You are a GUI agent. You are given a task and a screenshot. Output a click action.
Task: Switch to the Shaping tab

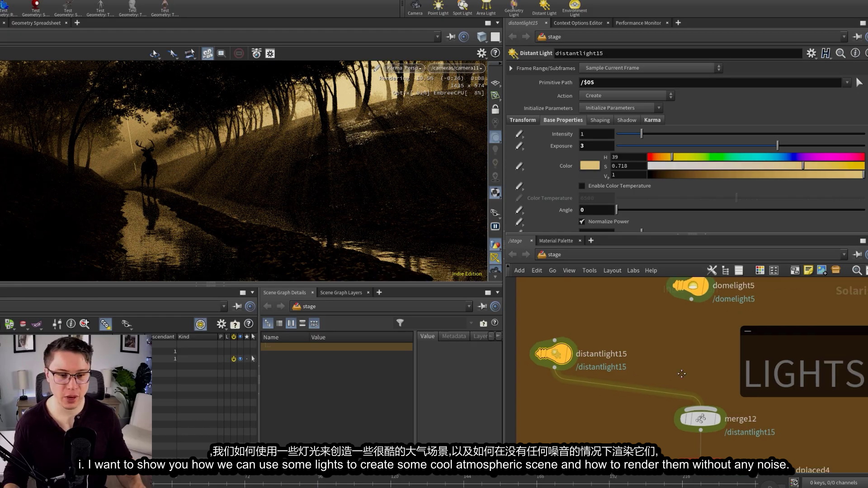(x=600, y=120)
